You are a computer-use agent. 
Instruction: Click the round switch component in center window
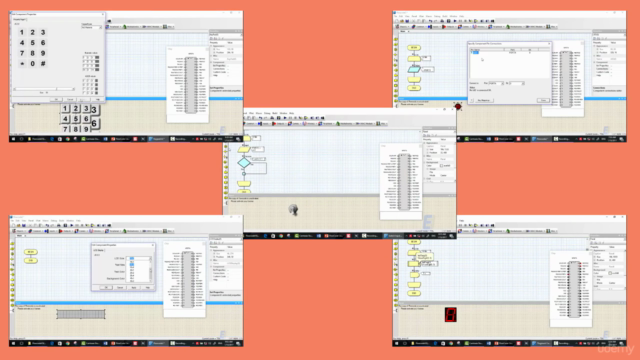click(x=293, y=210)
